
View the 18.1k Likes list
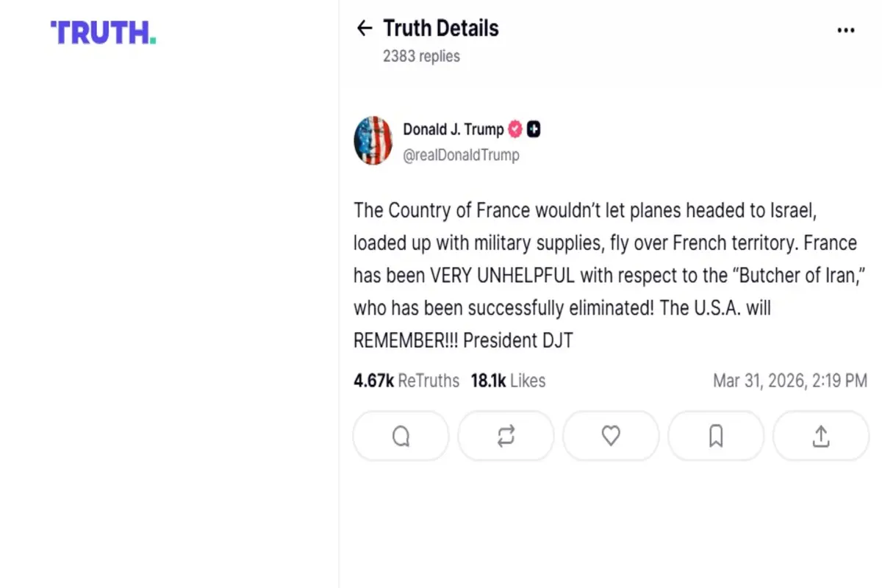pos(508,381)
